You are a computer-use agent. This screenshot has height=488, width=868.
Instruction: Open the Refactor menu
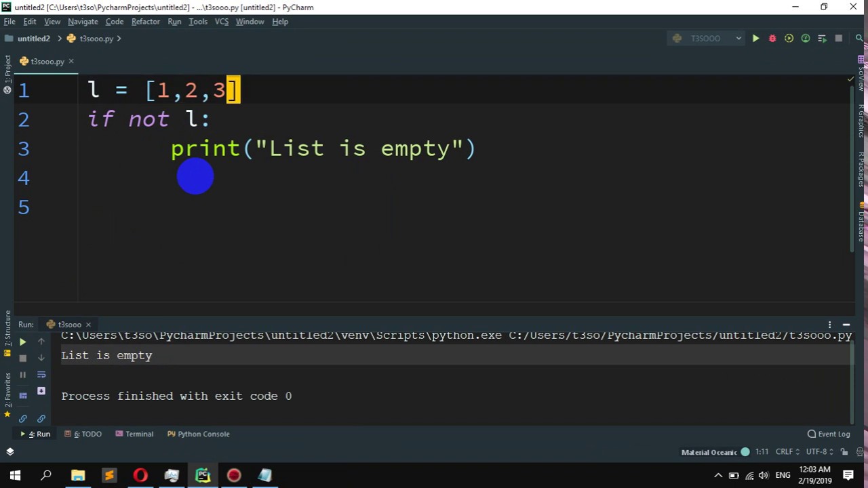(146, 22)
